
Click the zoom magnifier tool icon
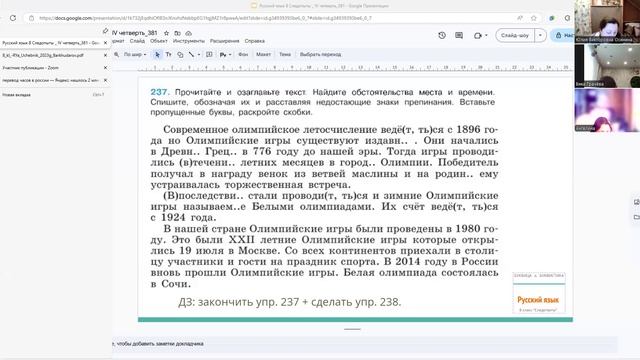tap(117, 54)
